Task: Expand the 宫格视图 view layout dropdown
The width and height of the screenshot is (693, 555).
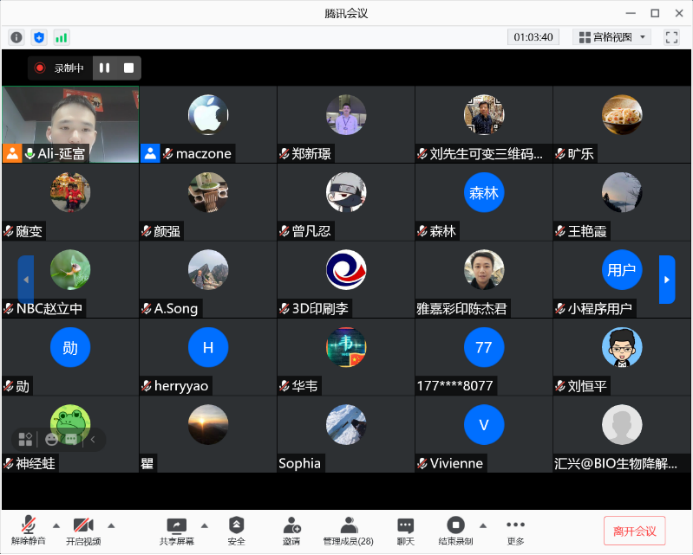Action: (613, 37)
